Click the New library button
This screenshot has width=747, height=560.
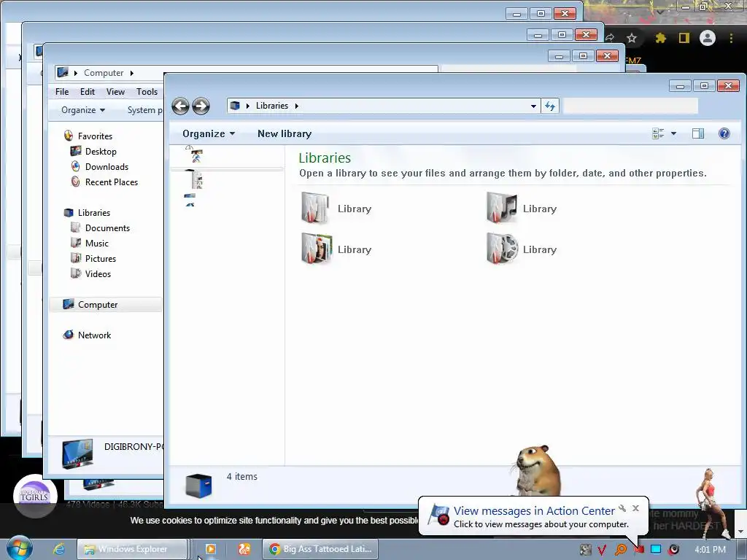285,134
